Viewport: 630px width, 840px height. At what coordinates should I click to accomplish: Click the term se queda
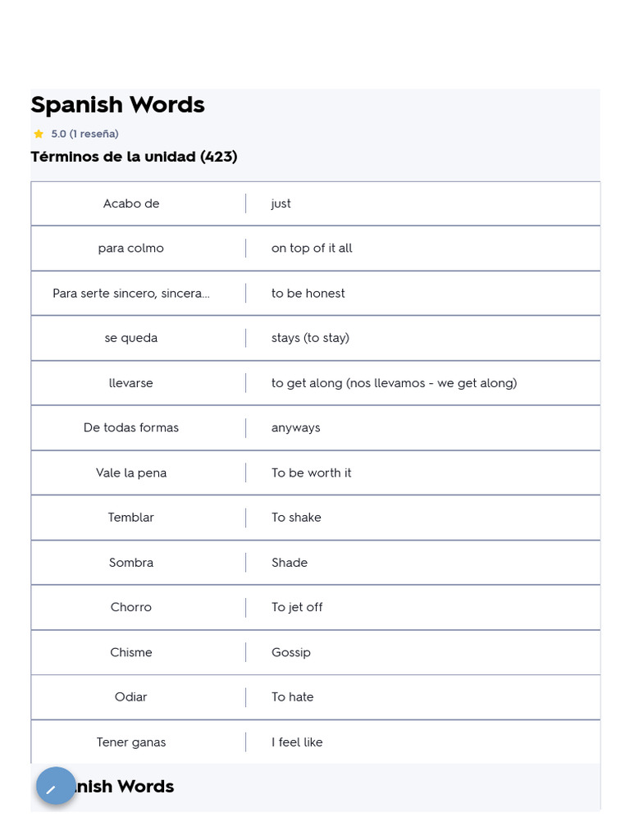click(x=131, y=338)
